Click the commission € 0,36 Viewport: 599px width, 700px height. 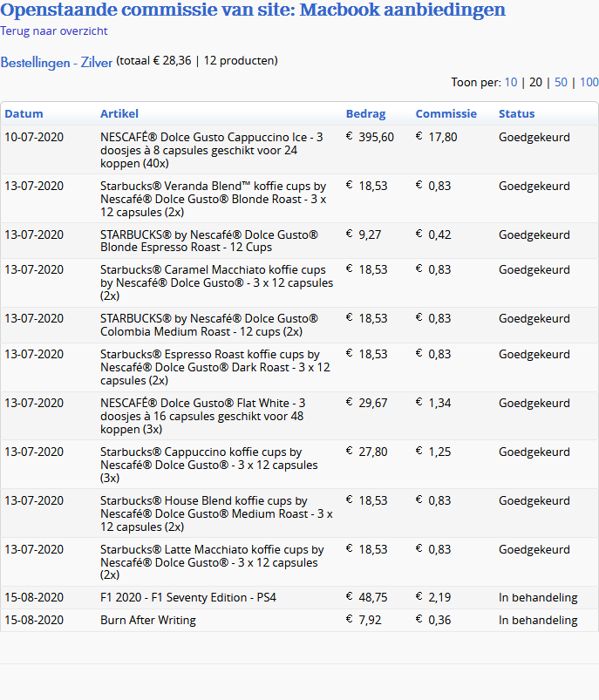click(433, 620)
